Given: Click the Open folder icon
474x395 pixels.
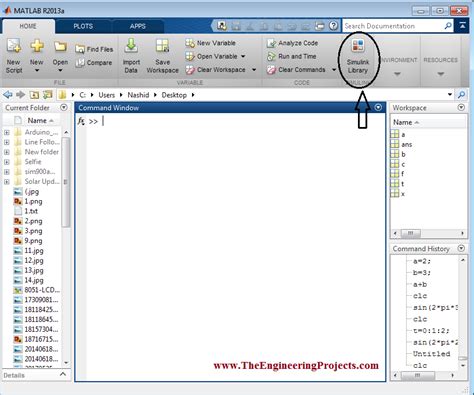Looking at the screenshot, I should point(60,46).
